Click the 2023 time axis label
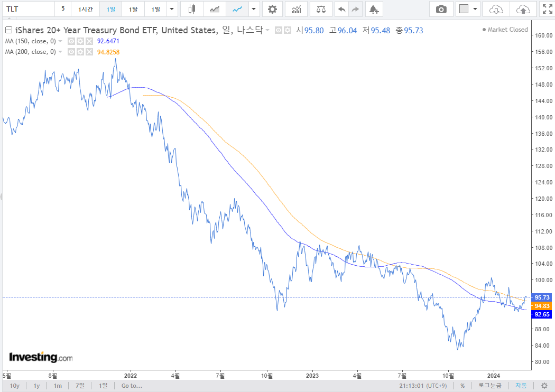The width and height of the screenshot is (555, 392). (x=312, y=376)
